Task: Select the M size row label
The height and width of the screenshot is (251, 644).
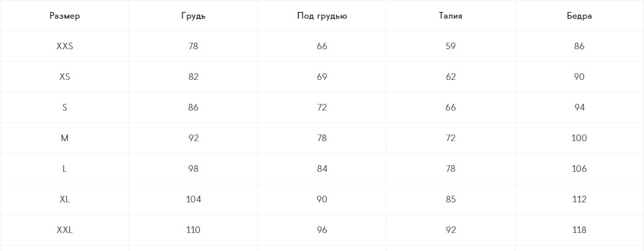Action: [x=65, y=138]
